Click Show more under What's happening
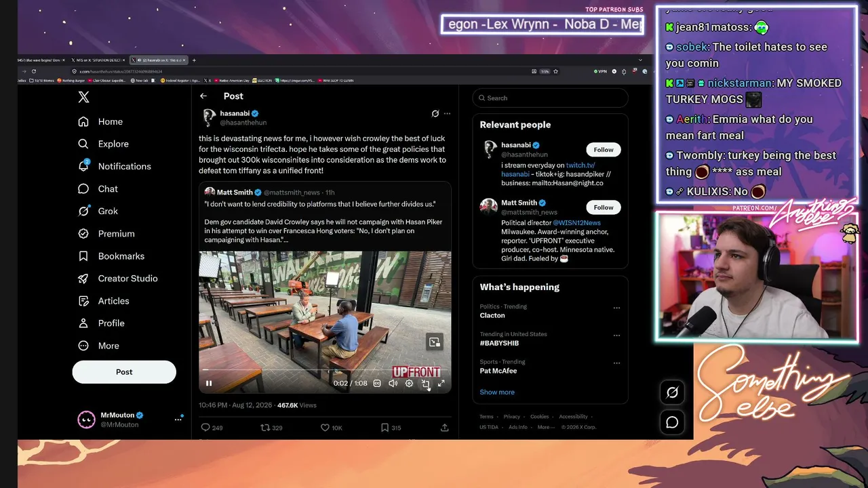Viewport: 868px width, 488px height. click(x=497, y=392)
